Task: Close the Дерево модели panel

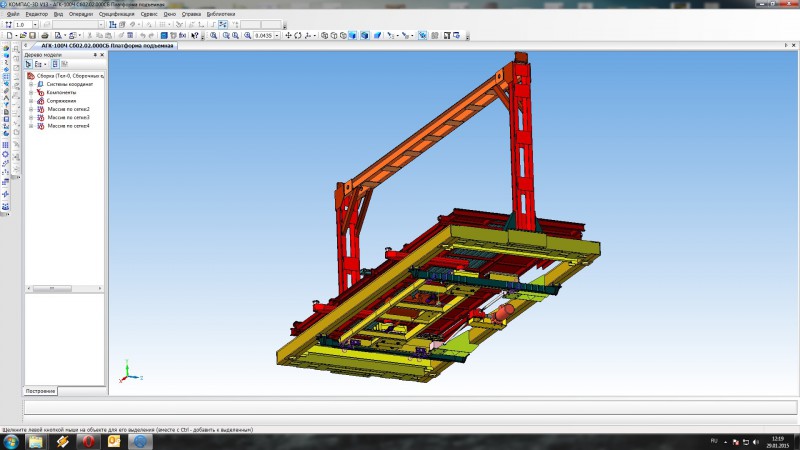Action: pos(102,55)
